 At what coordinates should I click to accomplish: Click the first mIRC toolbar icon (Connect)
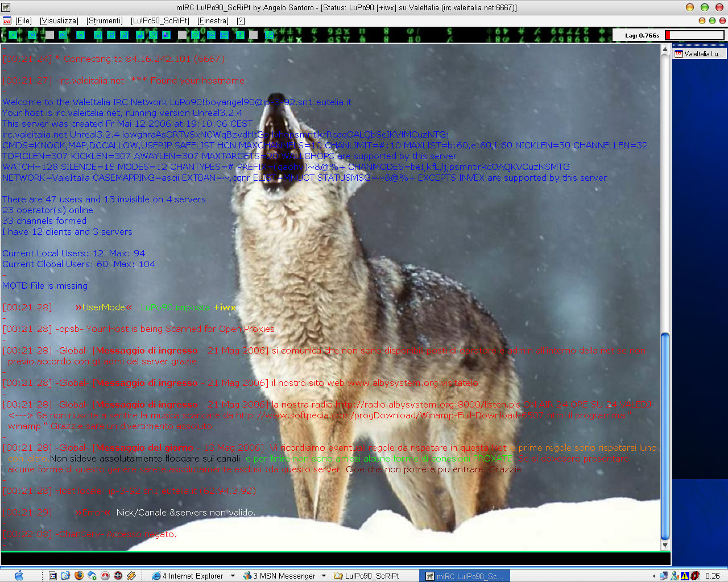(x=13, y=35)
